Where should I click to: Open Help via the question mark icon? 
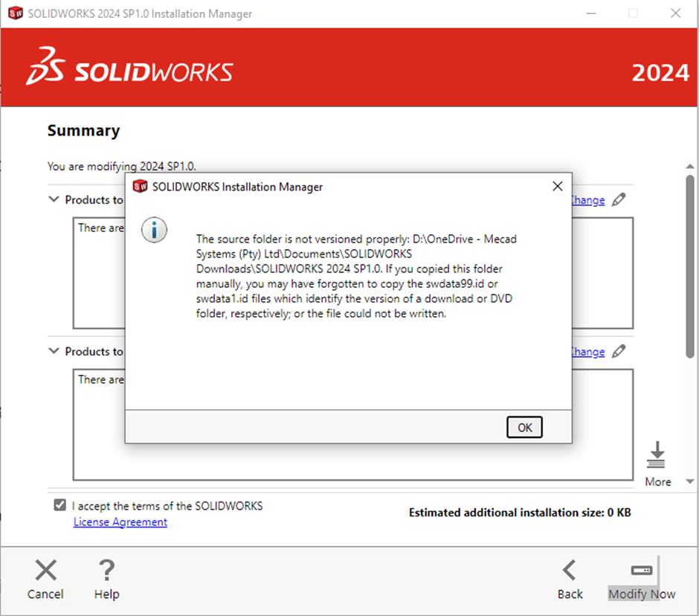tap(106, 569)
